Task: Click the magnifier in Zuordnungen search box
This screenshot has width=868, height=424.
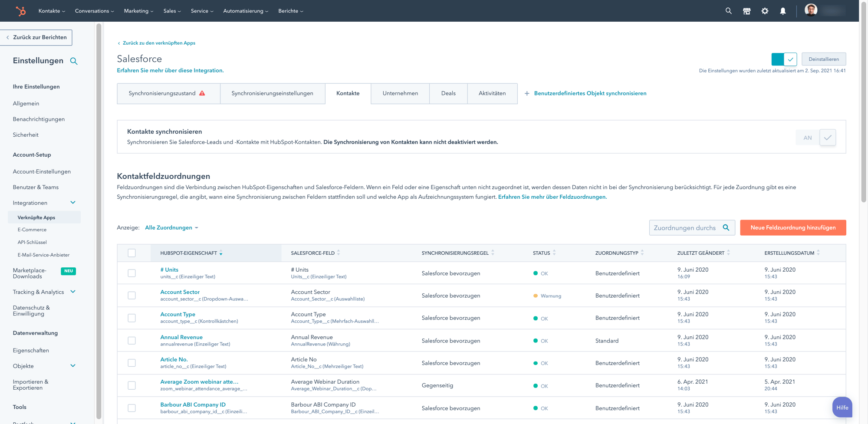Action: pyautogui.click(x=726, y=227)
